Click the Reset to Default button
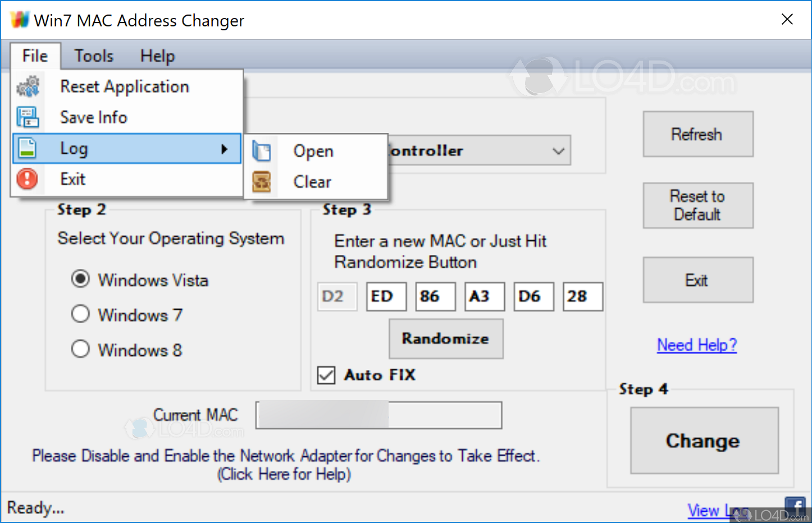Screen dimensions: 812x523 (698, 205)
